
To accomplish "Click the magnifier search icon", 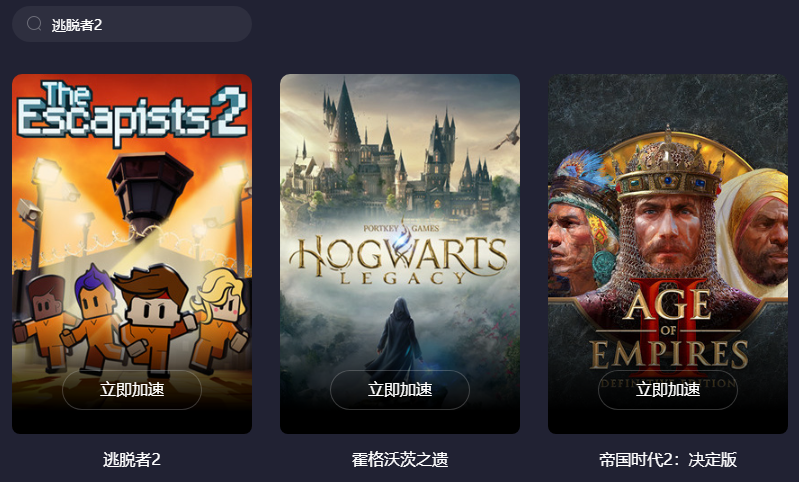I will tap(34, 23).
